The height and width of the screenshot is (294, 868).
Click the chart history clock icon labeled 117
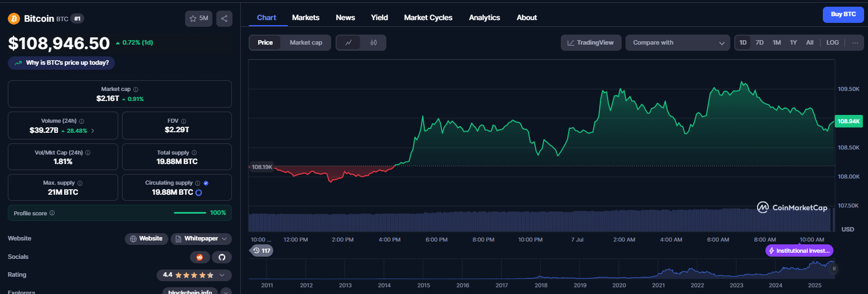click(260, 250)
